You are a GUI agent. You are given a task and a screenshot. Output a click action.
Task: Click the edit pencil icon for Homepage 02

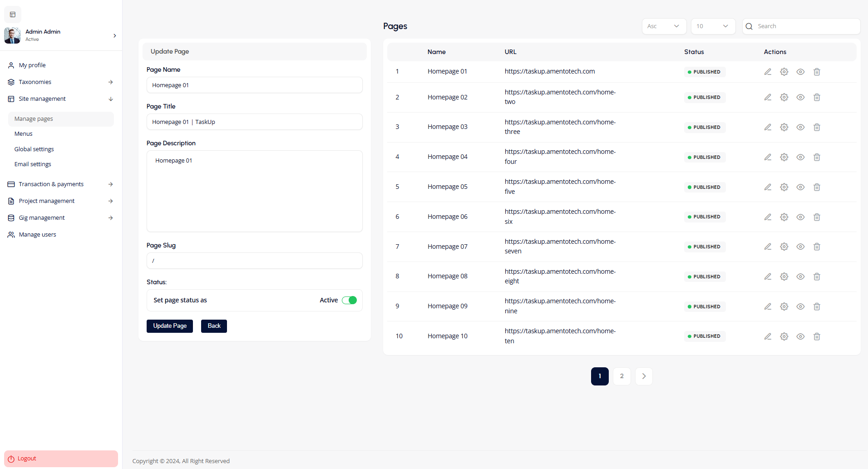(x=768, y=97)
